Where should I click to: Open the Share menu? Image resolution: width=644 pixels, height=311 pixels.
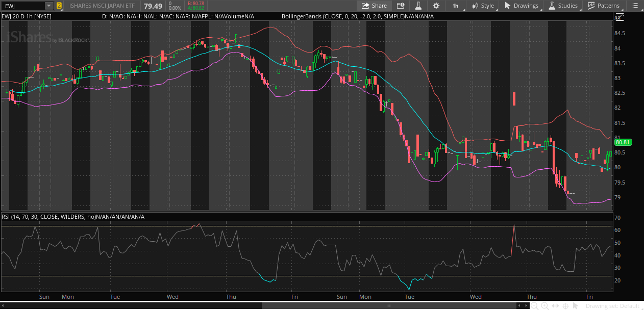[374, 6]
